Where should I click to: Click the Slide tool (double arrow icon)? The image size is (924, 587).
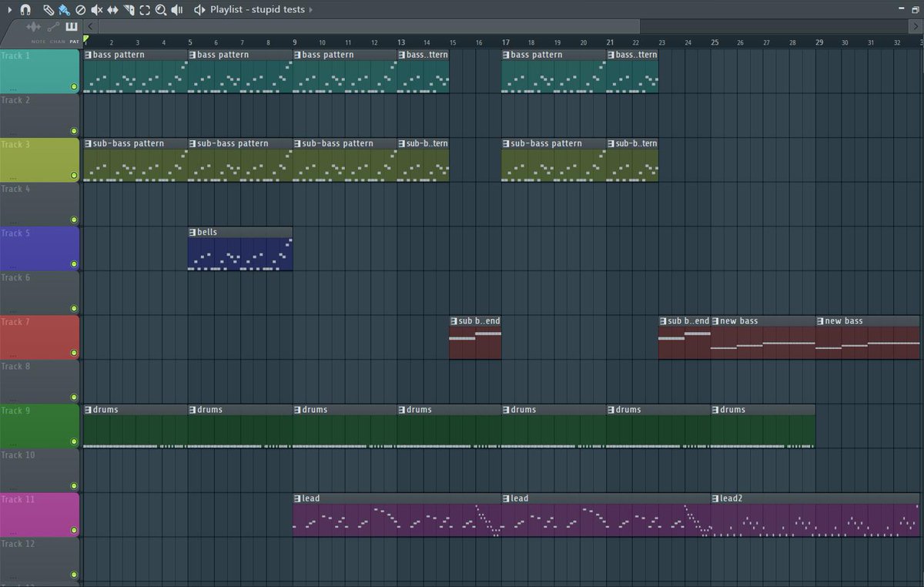click(x=112, y=10)
